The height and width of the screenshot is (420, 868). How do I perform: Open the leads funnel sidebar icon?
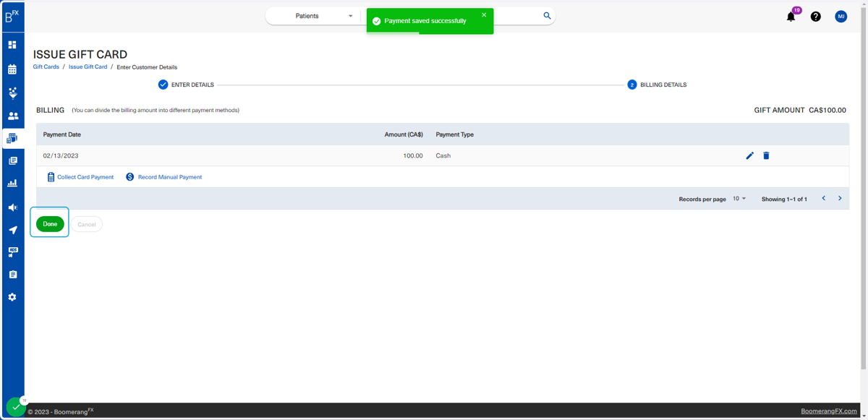click(x=12, y=93)
